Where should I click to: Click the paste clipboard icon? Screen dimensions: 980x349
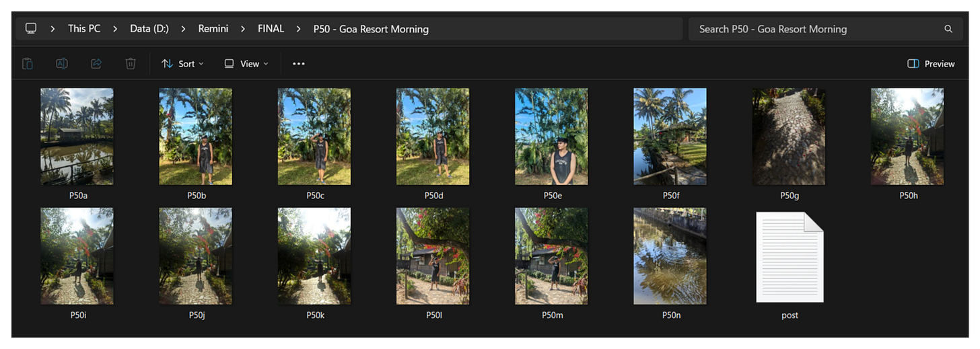click(x=28, y=64)
